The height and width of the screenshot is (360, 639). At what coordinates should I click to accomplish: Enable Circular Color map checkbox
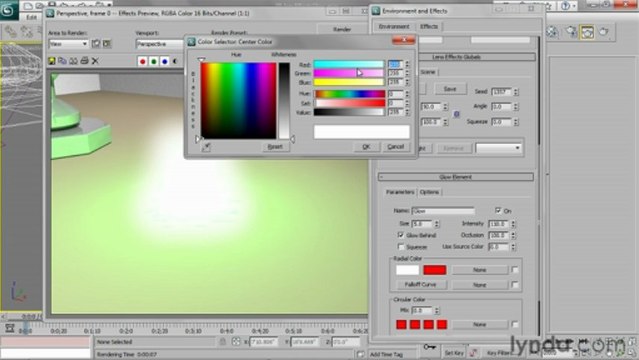click(x=515, y=325)
